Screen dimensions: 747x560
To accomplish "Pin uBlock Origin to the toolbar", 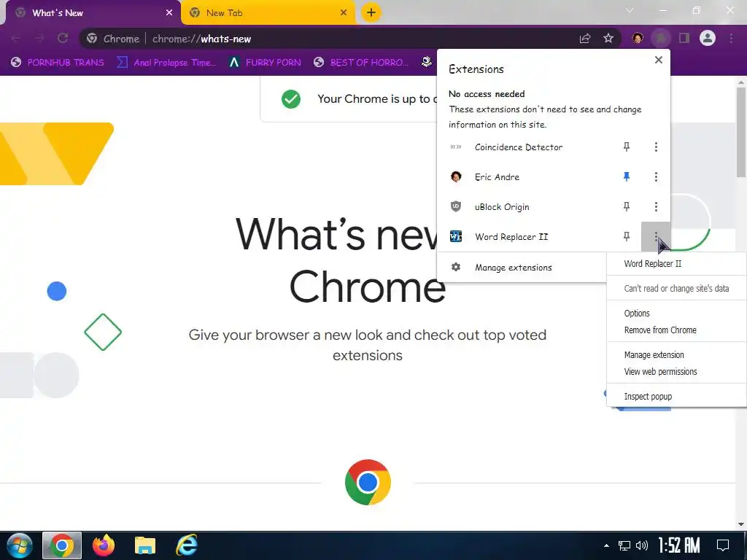I will [x=627, y=206].
